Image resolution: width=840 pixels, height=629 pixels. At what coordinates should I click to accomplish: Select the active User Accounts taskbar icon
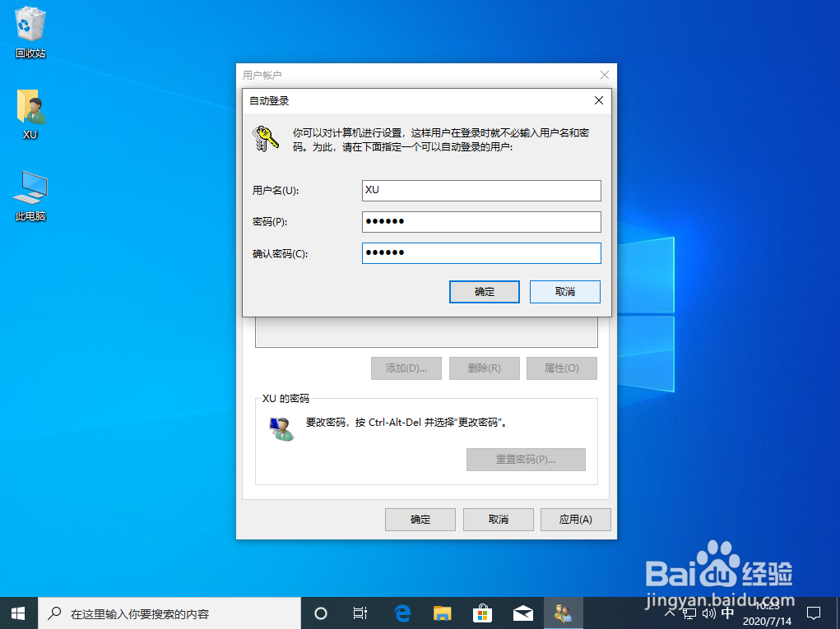tap(563, 613)
